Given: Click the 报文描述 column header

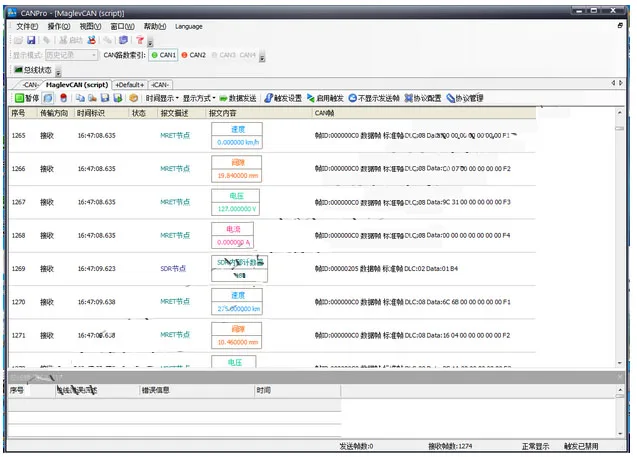Looking at the screenshot, I should tap(181, 113).
